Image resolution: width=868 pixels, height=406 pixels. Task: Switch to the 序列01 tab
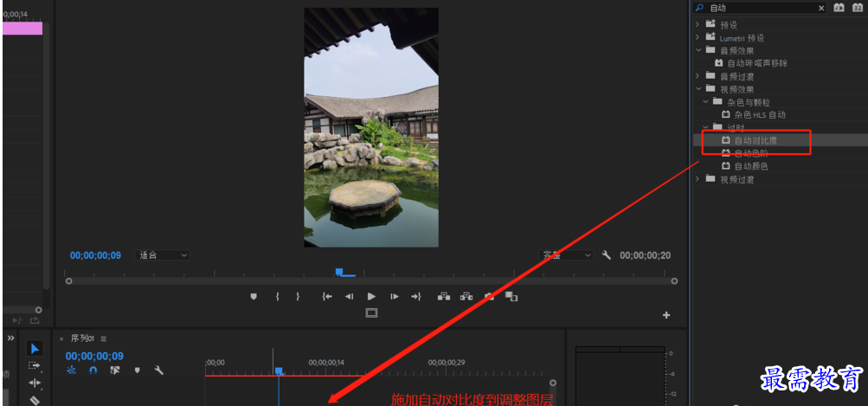coord(82,338)
